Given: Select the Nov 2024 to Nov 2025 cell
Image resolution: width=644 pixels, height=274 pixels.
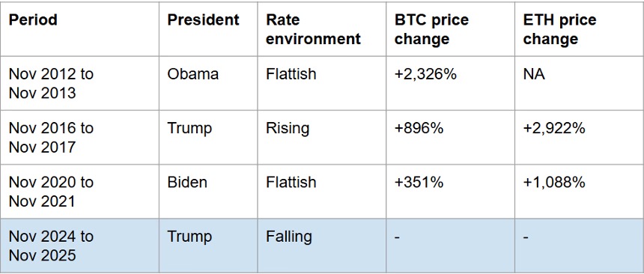Looking at the screenshot, I should [x=79, y=246].
